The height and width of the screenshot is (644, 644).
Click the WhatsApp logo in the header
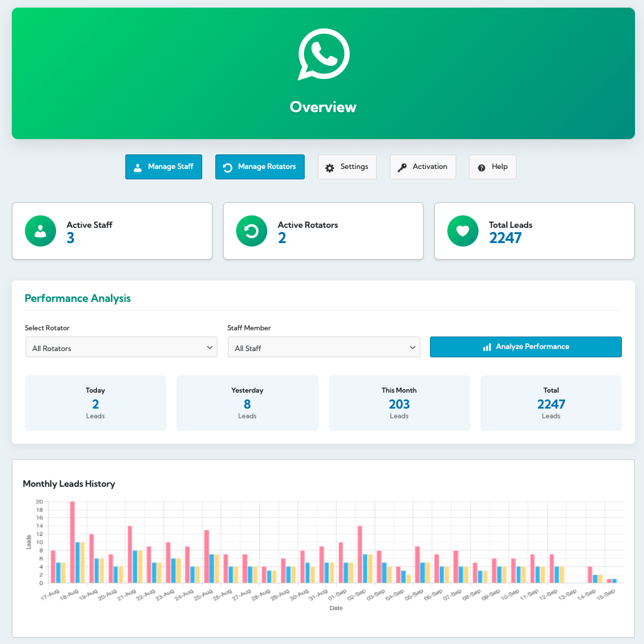click(x=323, y=54)
